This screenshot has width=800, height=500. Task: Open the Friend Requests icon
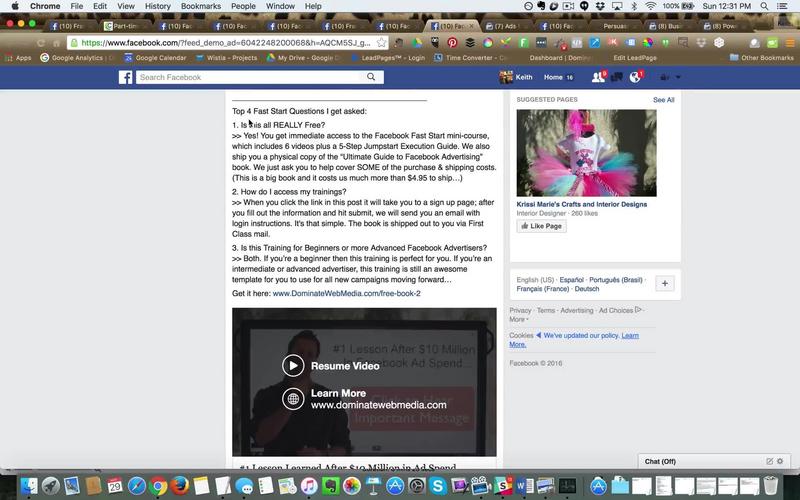point(597,77)
